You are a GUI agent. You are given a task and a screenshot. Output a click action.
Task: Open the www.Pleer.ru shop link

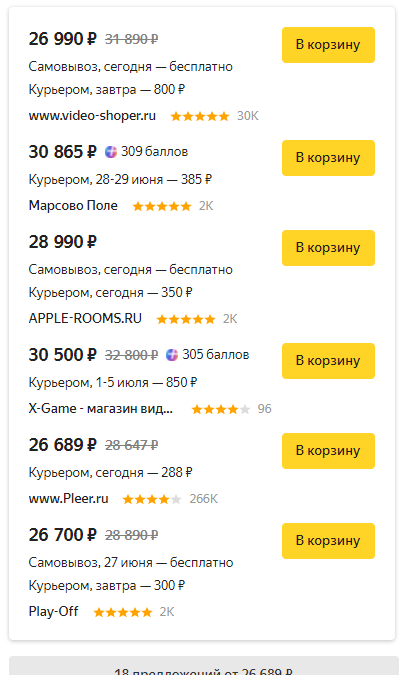pyautogui.click(x=68, y=499)
